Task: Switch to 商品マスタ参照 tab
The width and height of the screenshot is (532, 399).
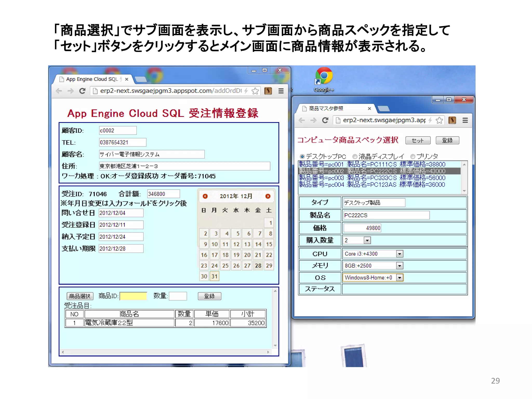Action: [335, 109]
